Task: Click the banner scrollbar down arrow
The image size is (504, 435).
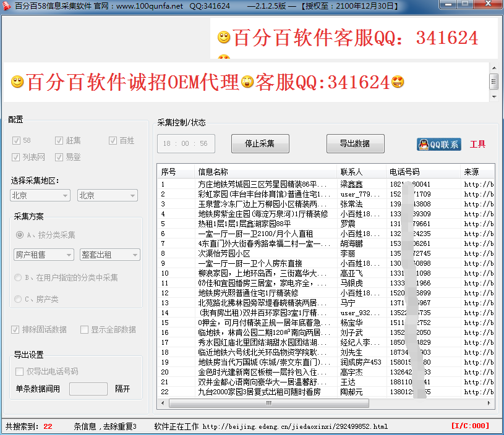Action: pyautogui.click(x=494, y=96)
